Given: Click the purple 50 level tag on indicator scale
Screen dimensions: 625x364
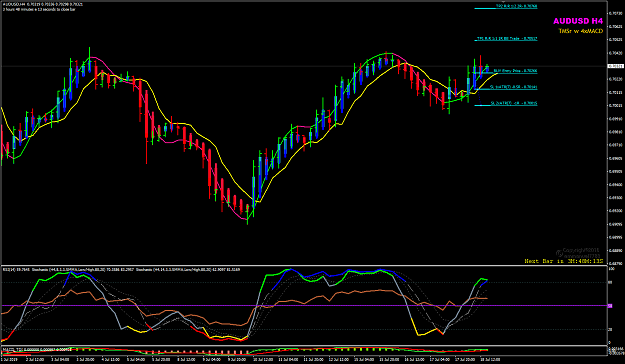Looking at the screenshot, I should click(610, 306).
